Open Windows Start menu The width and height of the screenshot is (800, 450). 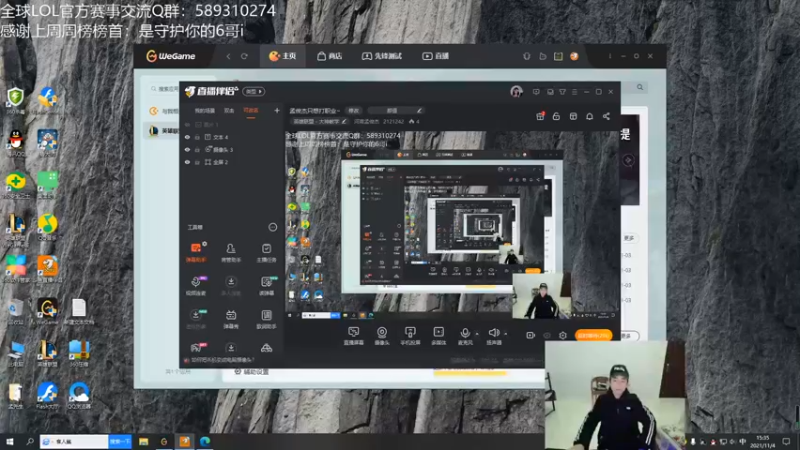(10, 441)
